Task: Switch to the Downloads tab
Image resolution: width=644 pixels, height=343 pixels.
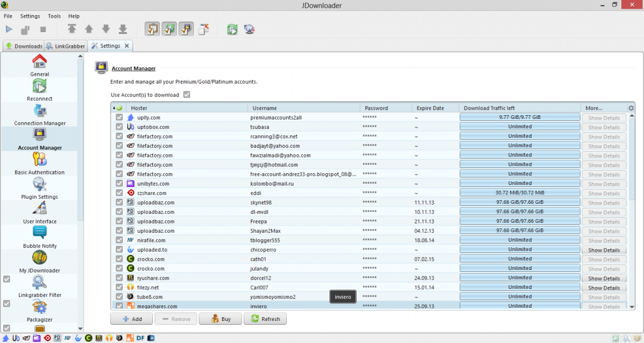Action: (23, 46)
